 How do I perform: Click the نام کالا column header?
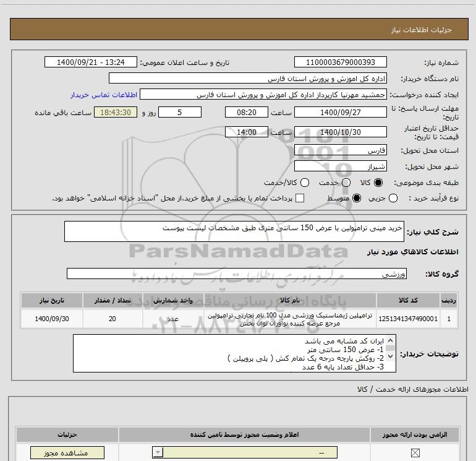tap(290, 300)
